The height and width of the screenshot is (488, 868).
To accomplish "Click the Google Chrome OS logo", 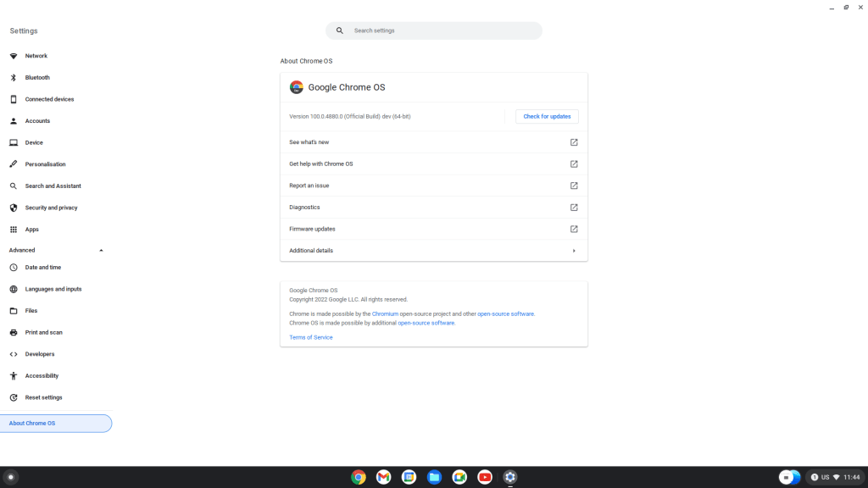I will click(296, 87).
